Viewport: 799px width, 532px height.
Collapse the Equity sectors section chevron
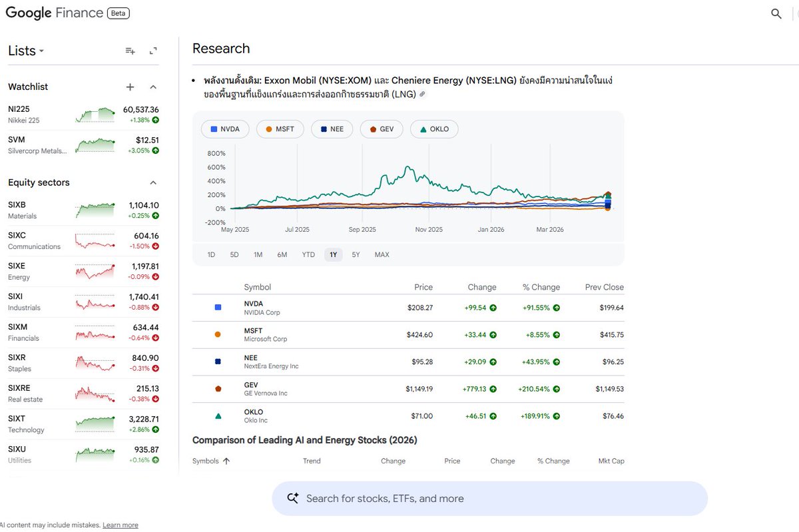point(153,182)
